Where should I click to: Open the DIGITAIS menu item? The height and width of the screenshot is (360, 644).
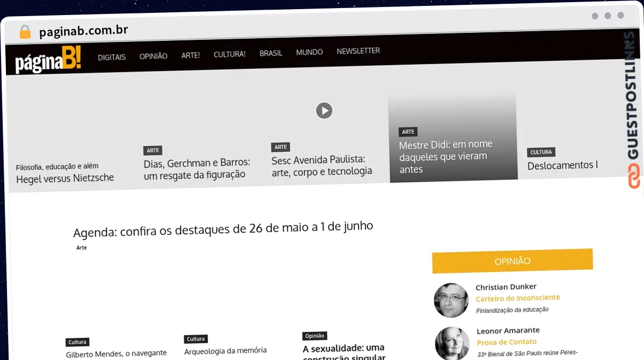[x=112, y=57]
